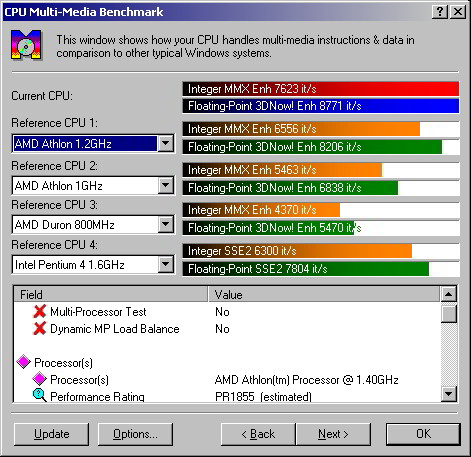This screenshot has width=471, height=457.
Task: Click the results list scroll down arrow
Action: (x=449, y=394)
